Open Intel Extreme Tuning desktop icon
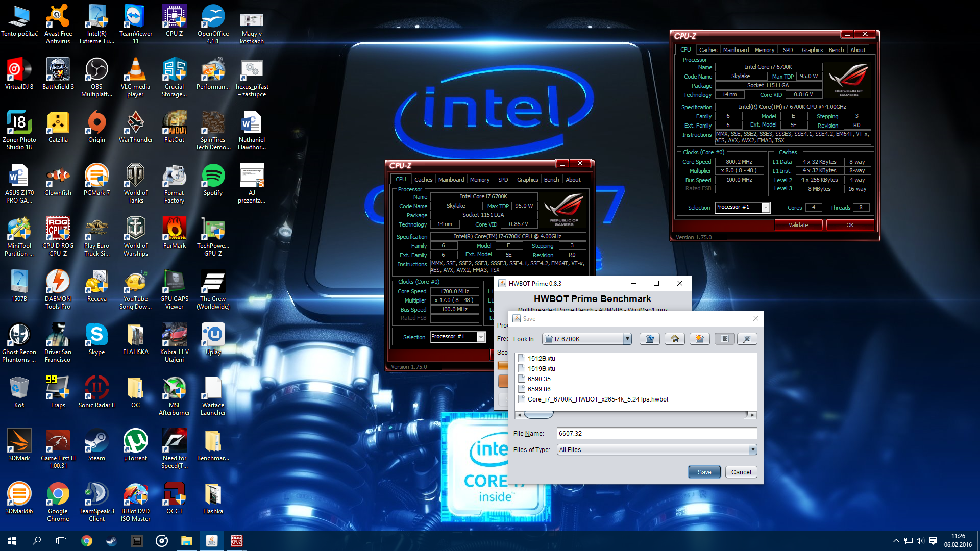 point(97,23)
